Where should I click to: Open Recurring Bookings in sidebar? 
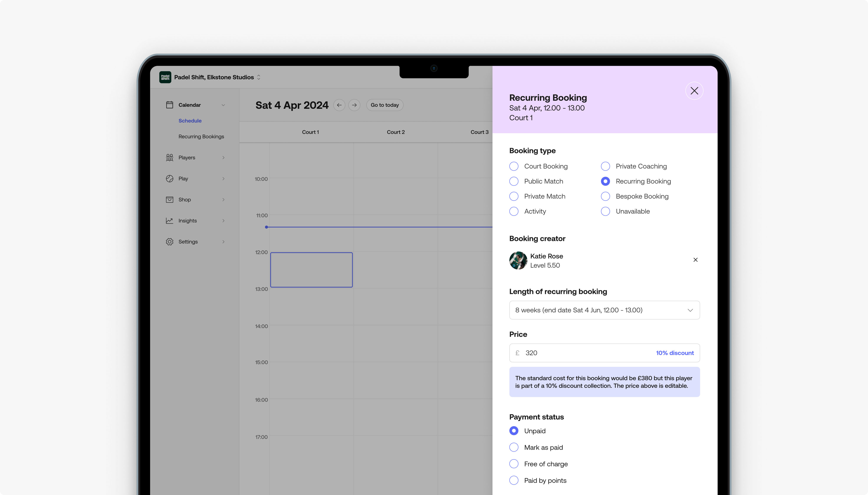point(201,136)
